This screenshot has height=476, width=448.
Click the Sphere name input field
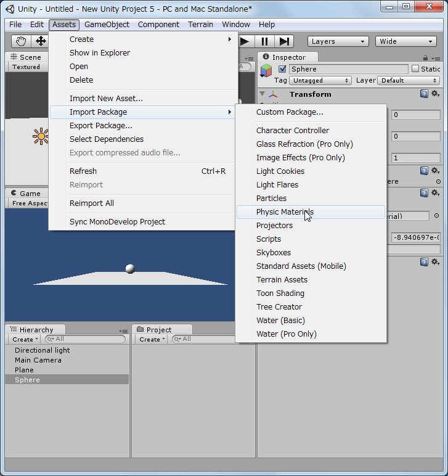(348, 69)
